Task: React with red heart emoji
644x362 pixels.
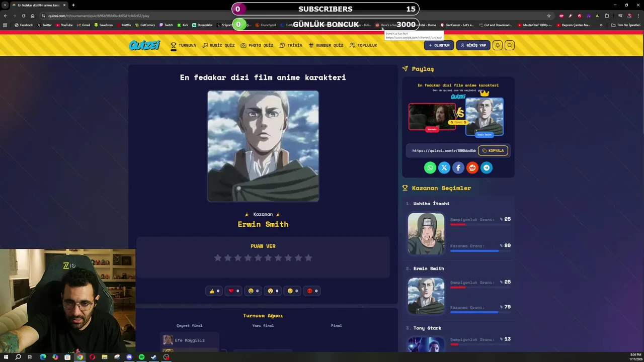Action: (x=234, y=291)
